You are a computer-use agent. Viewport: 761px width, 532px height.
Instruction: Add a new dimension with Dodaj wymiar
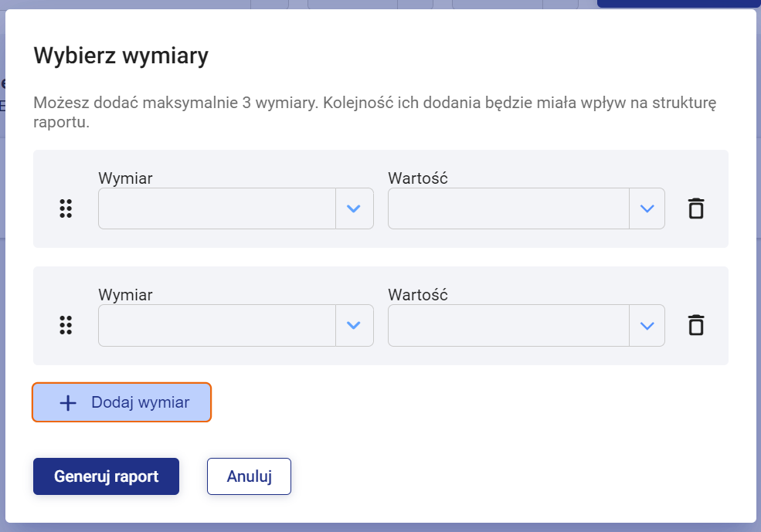[x=122, y=402]
